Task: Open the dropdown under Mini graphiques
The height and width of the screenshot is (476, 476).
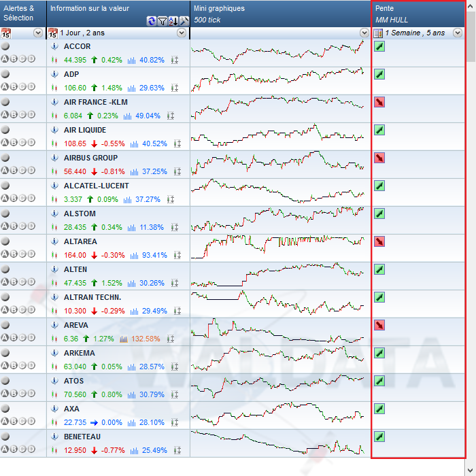Action: click(x=364, y=33)
